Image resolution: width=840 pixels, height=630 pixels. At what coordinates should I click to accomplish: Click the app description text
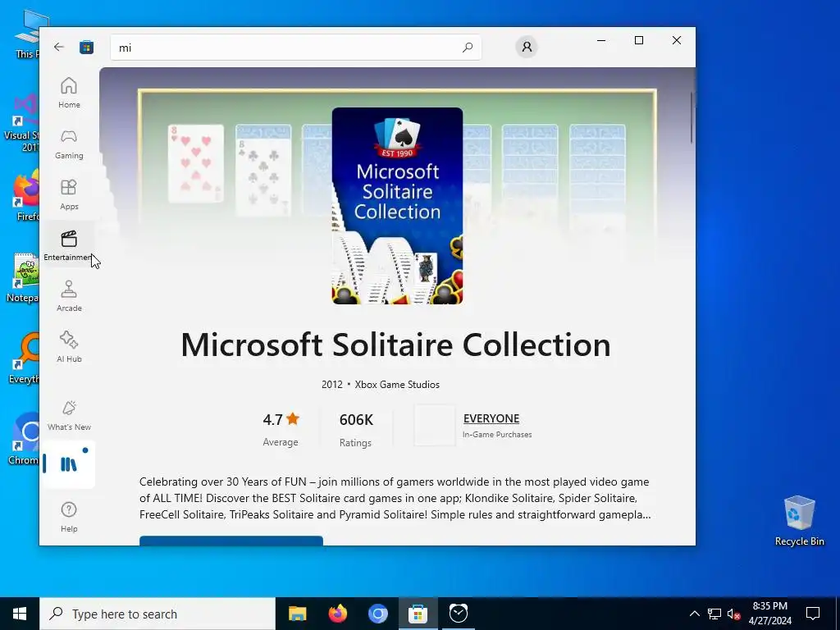395,498
